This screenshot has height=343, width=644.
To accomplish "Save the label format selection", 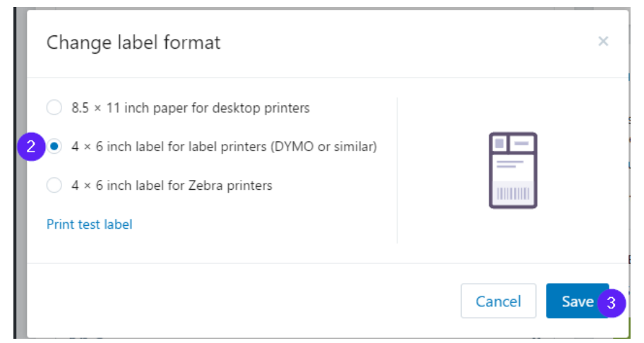I will click(578, 301).
